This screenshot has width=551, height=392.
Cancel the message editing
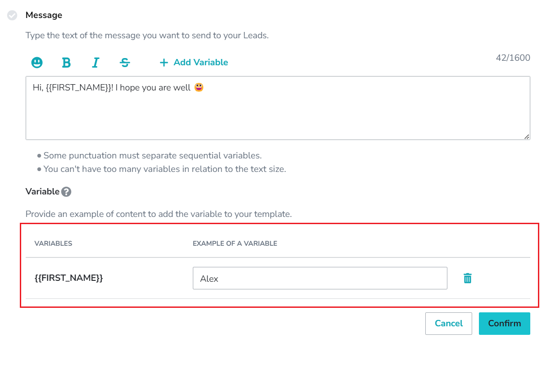pyautogui.click(x=448, y=323)
